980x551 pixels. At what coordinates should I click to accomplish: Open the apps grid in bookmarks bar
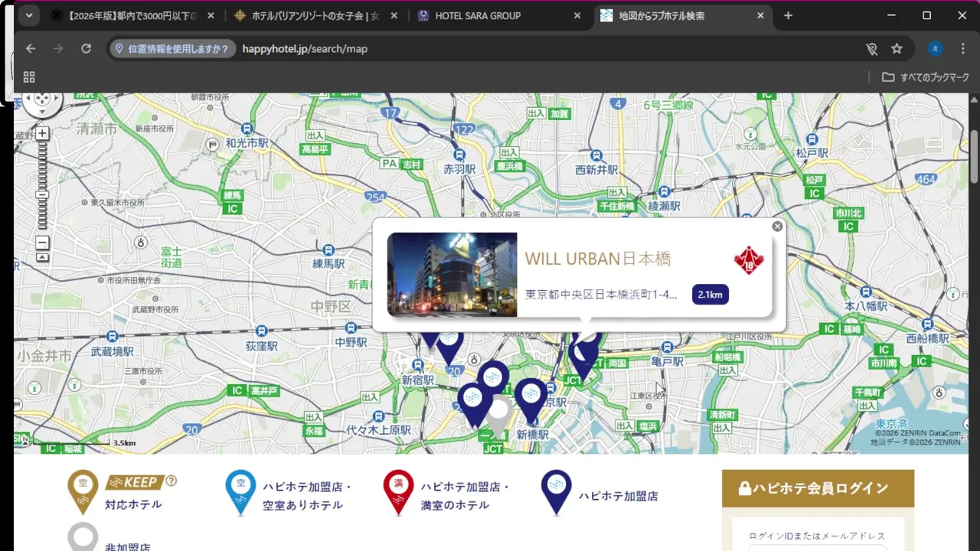click(29, 77)
